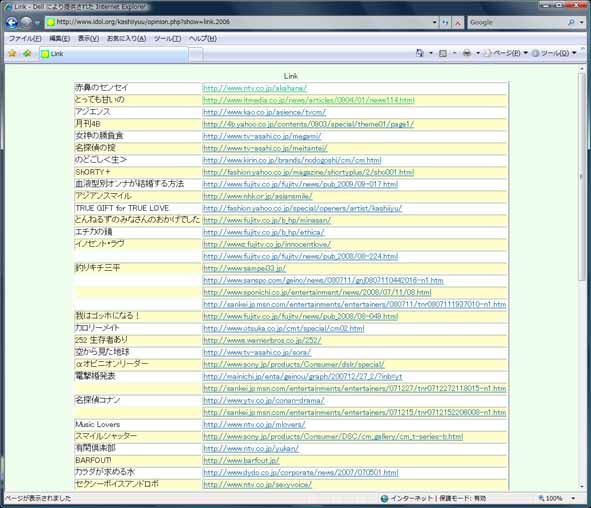Select the Link browser tab
Image resolution: width=591 pixels, height=508 pixels.
(x=113, y=54)
